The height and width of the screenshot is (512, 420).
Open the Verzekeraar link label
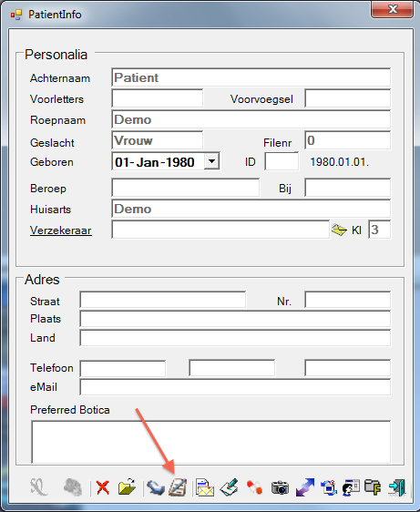point(61,230)
